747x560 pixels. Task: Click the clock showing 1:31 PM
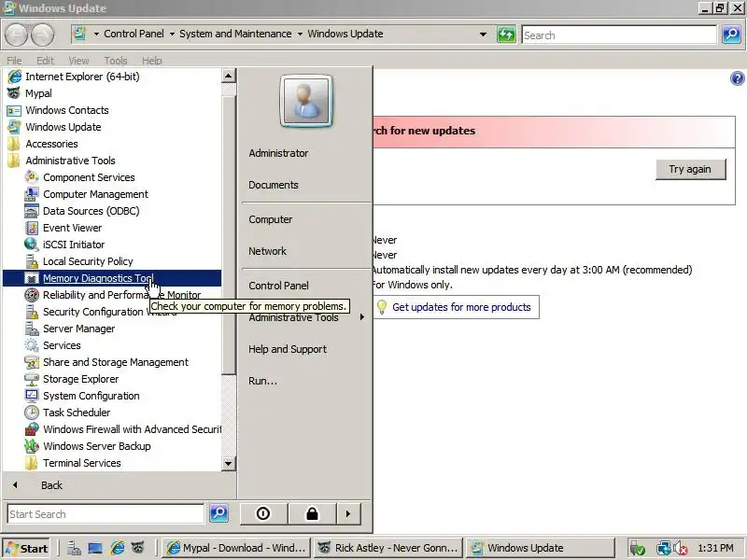tap(715, 548)
